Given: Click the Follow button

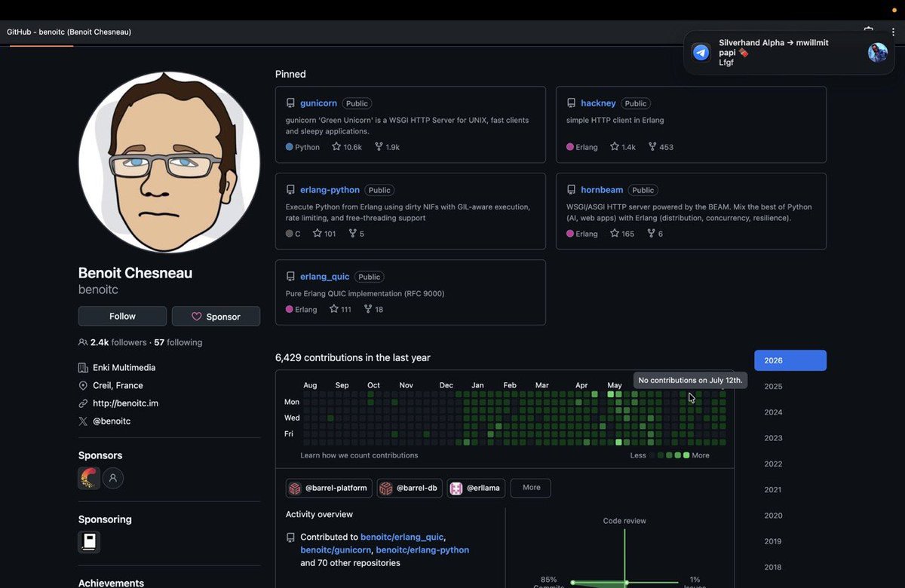Looking at the screenshot, I should click(x=122, y=316).
